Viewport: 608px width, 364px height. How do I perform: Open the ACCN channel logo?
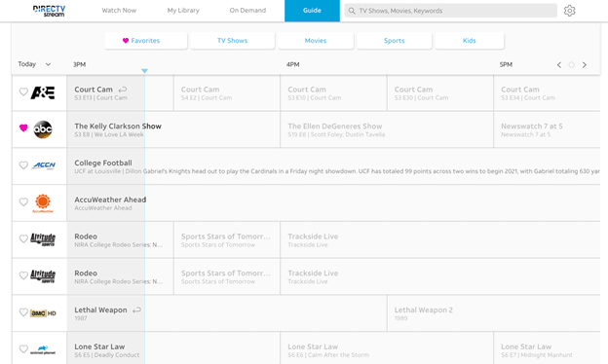[44, 165]
